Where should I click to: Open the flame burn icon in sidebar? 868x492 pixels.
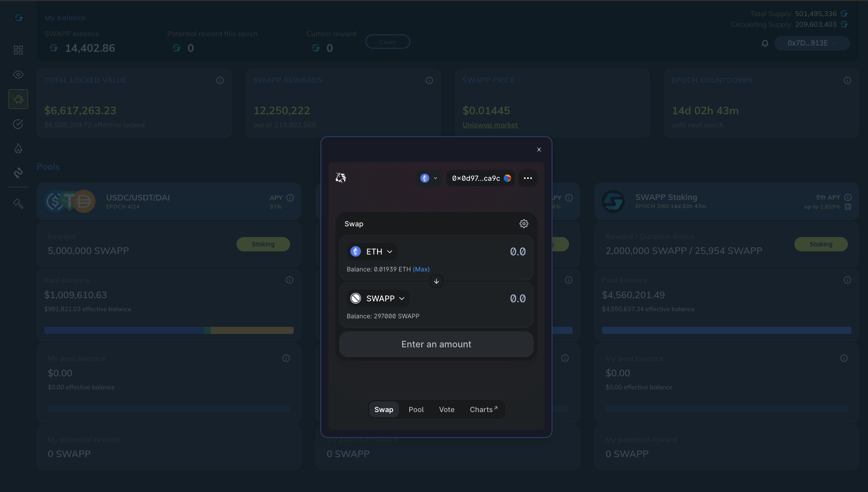pos(18,148)
